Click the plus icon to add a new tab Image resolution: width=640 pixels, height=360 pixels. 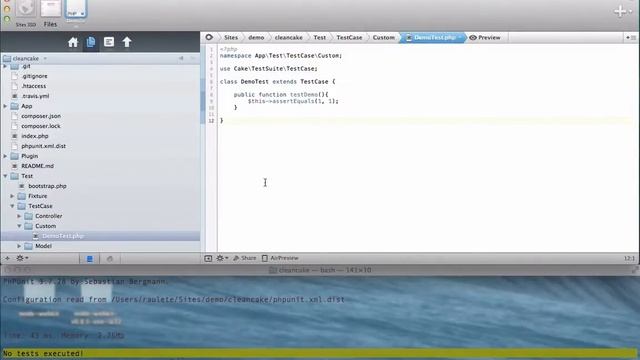620,11
